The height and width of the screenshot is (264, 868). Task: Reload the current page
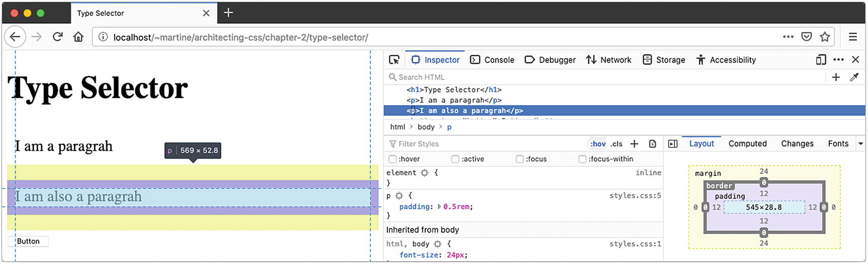click(x=58, y=37)
